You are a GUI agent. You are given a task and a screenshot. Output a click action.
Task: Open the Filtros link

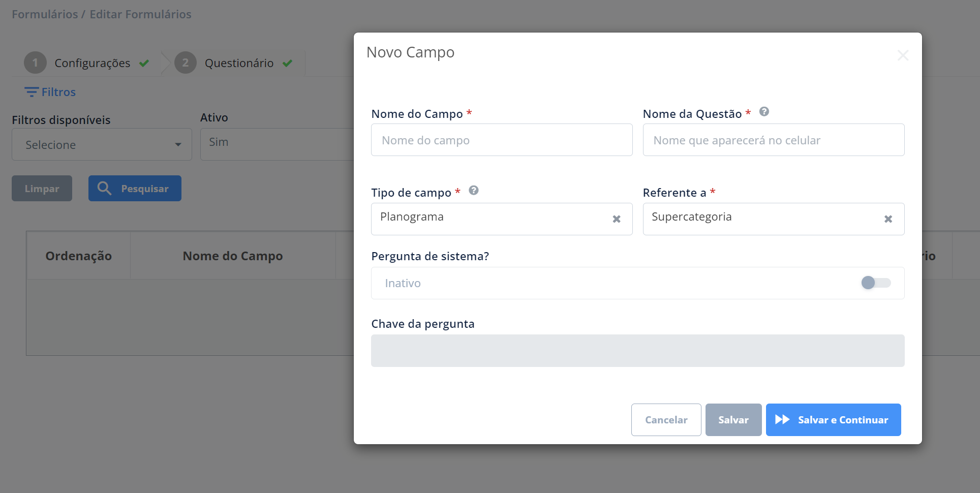[x=58, y=92]
